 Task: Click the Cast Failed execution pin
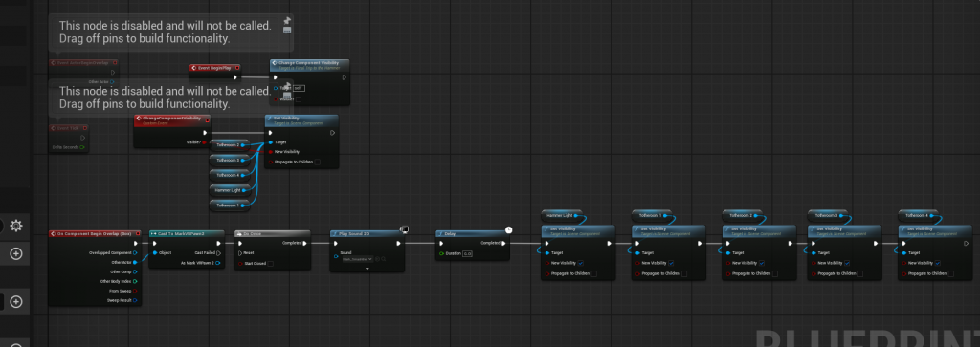tap(217, 252)
